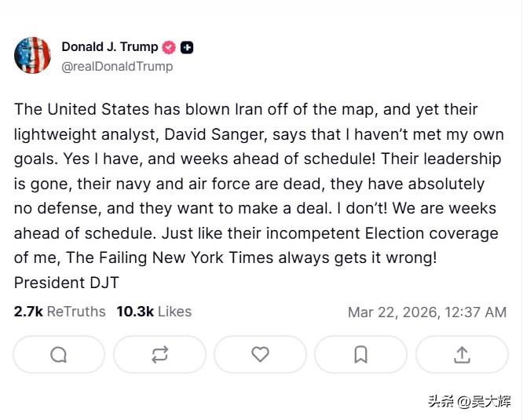Share the post using the upload arrow icon
Viewport: 523px width, 420px height.
click(x=462, y=354)
